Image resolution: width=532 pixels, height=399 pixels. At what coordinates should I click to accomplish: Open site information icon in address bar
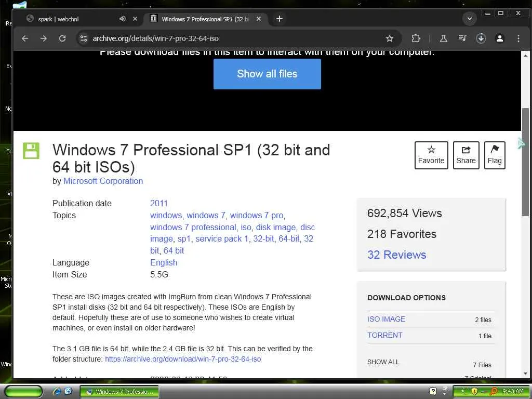pyautogui.click(x=84, y=38)
